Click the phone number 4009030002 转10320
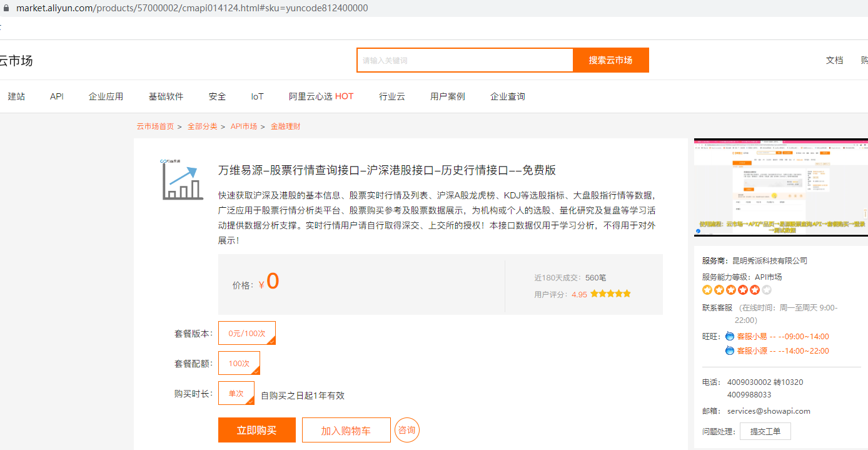Viewport: 868px width, 450px height. [x=765, y=382]
